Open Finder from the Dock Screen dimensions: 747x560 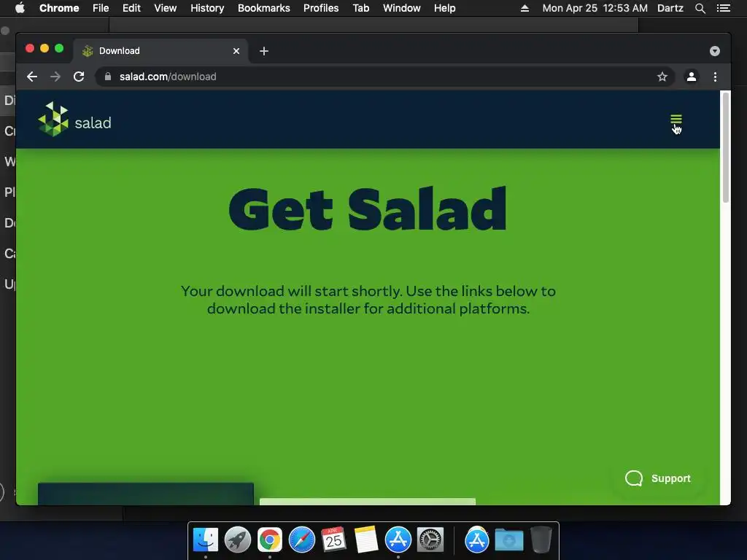205,540
